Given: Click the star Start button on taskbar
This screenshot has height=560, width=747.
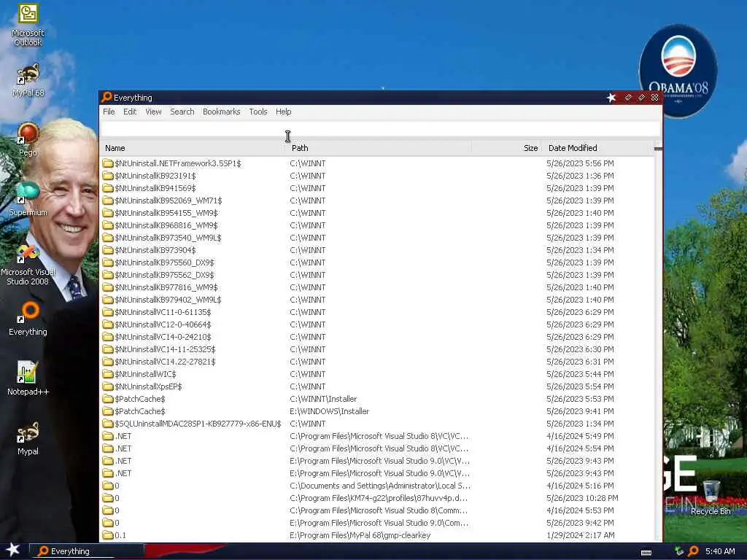Looking at the screenshot, I should click(x=13, y=550).
